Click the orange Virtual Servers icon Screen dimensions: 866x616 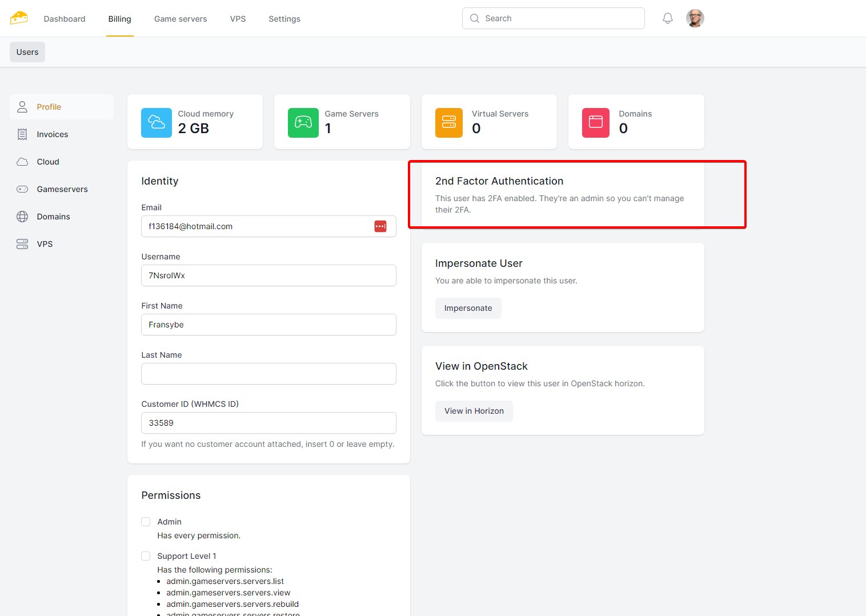pos(449,122)
